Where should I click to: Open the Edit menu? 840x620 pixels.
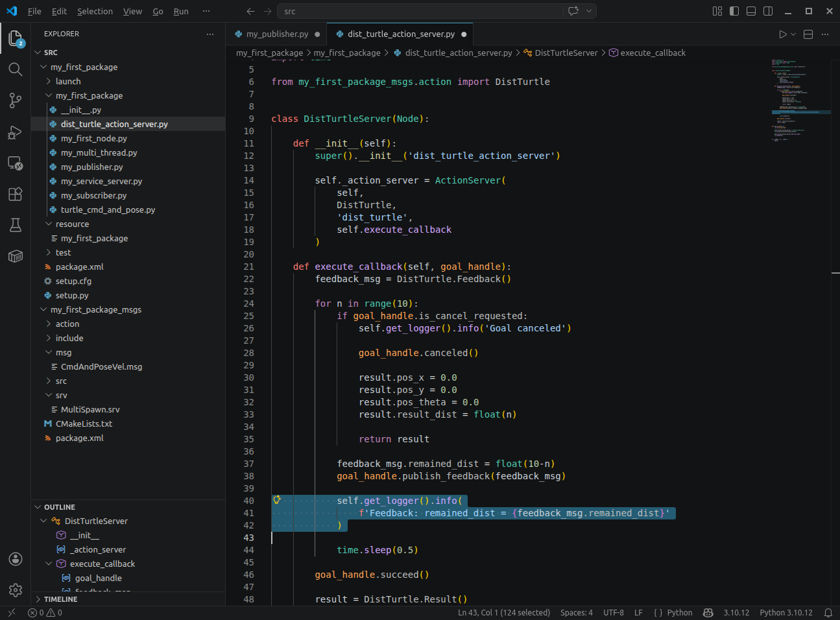59,11
